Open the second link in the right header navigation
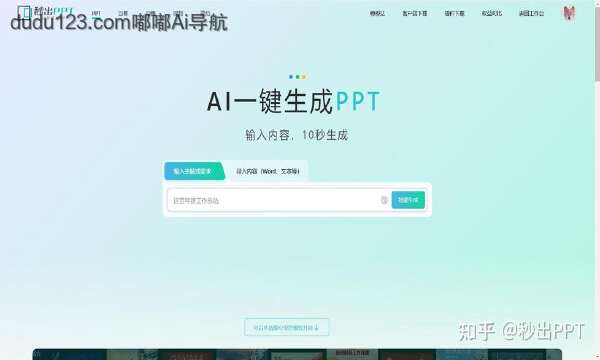 click(415, 13)
